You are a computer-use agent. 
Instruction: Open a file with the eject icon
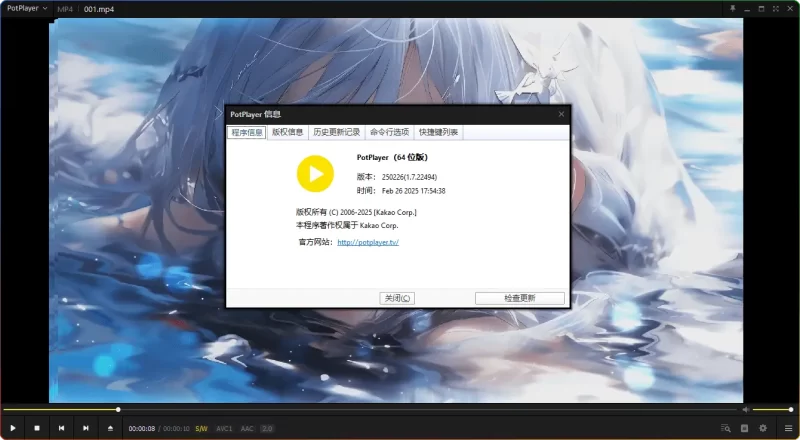(x=110, y=428)
